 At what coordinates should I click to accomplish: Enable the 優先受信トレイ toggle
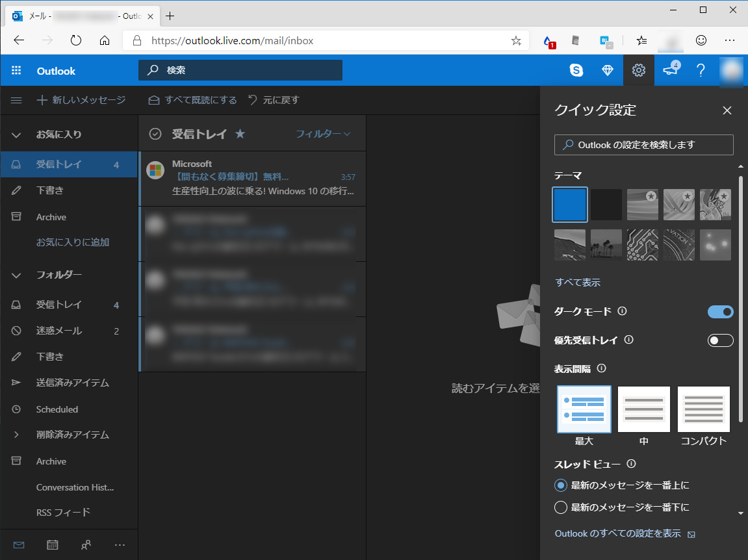pos(720,340)
